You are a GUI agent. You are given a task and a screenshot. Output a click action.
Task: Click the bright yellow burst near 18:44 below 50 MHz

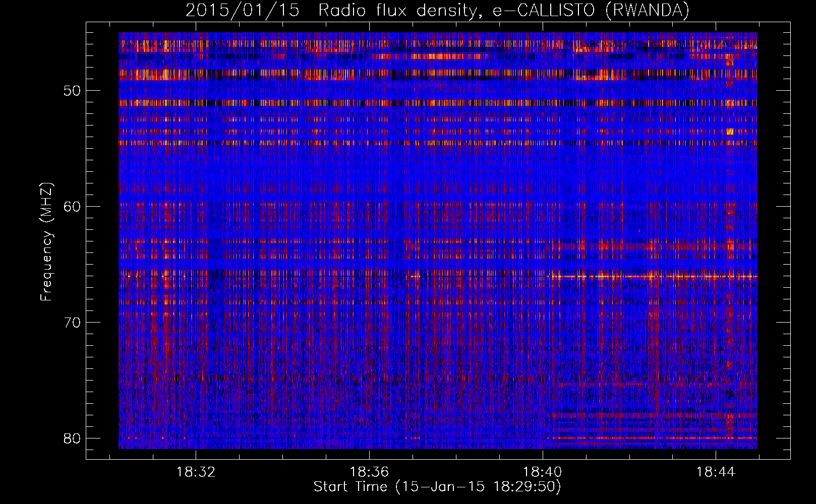click(730, 132)
